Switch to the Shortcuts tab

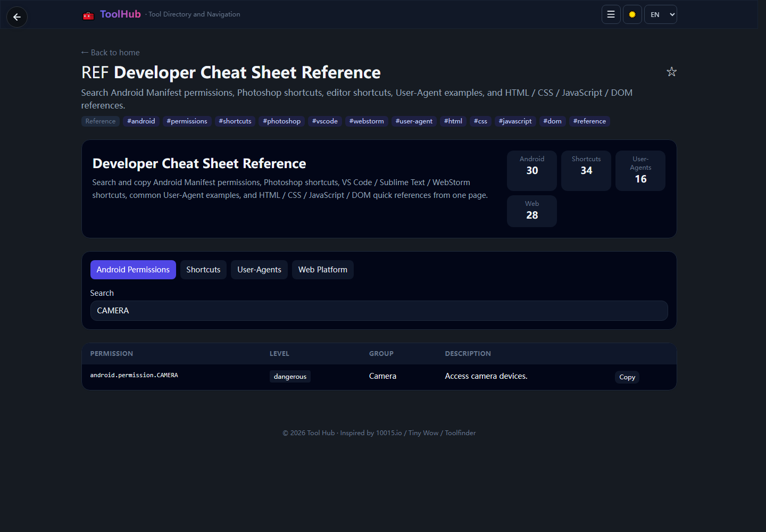point(203,270)
